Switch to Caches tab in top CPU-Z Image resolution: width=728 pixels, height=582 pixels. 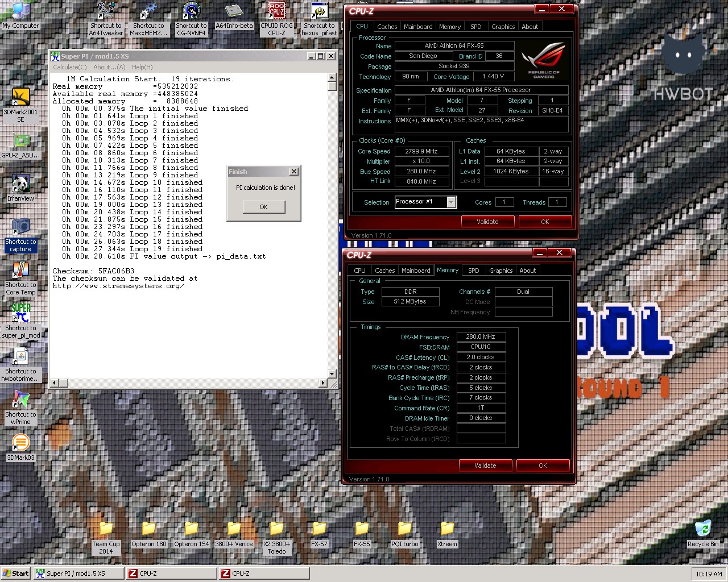click(387, 27)
